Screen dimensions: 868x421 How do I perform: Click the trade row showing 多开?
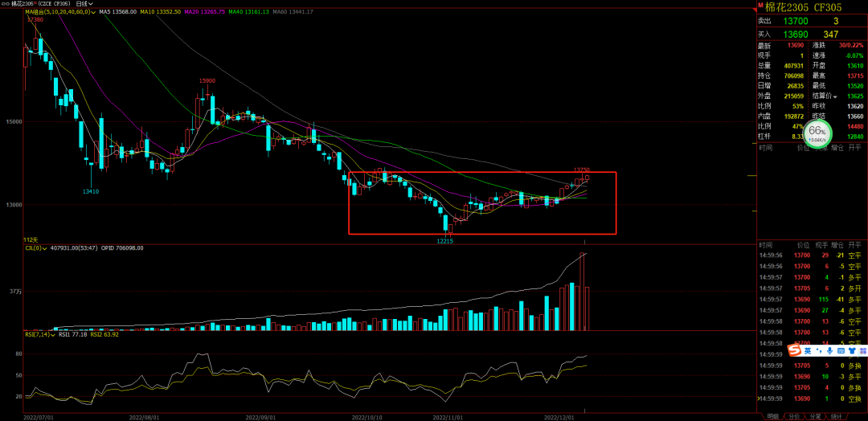[x=810, y=288]
